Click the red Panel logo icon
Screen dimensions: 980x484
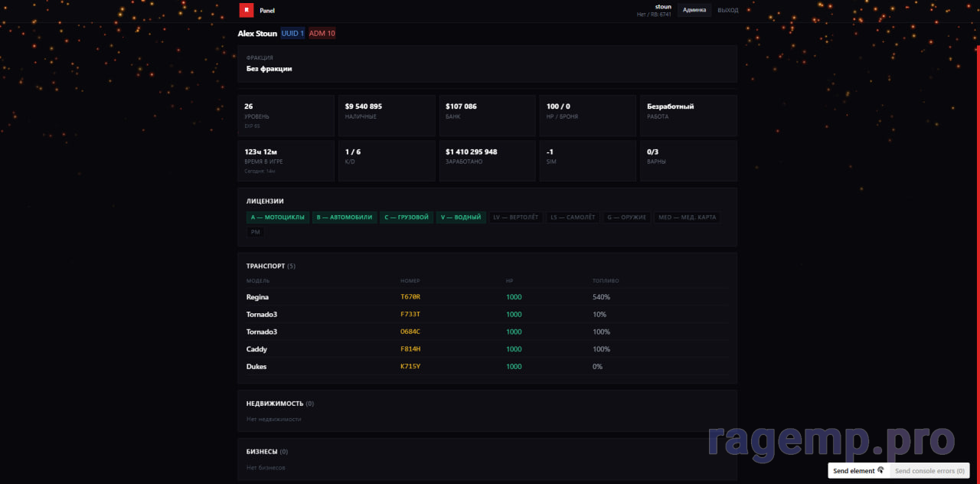(x=247, y=11)
